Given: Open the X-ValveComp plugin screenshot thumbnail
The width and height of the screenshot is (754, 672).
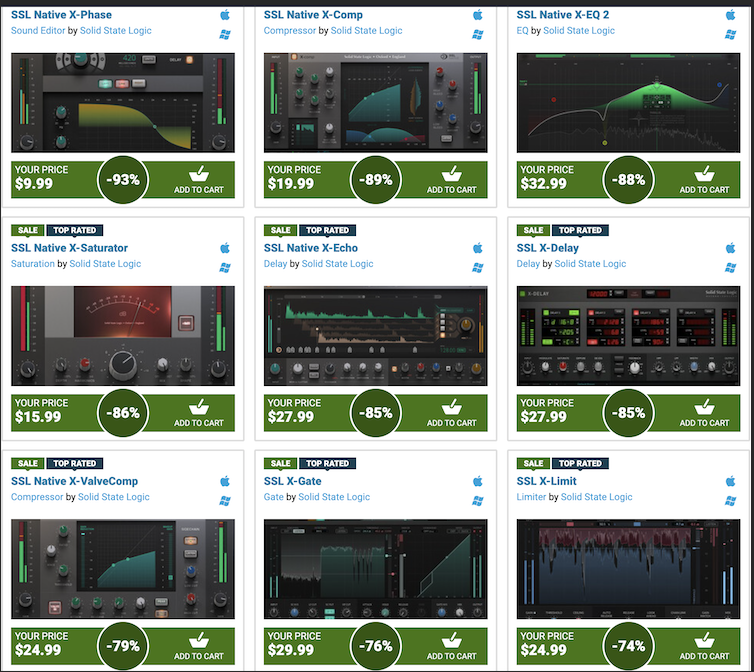Looking at the screenshot, I should point(123,569).
